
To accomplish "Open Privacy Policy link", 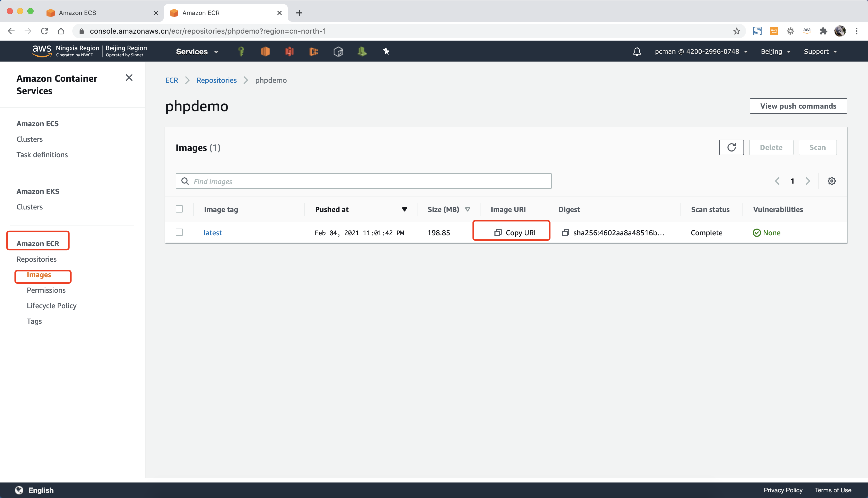I will pyautogui.click(x=783, y=490).
